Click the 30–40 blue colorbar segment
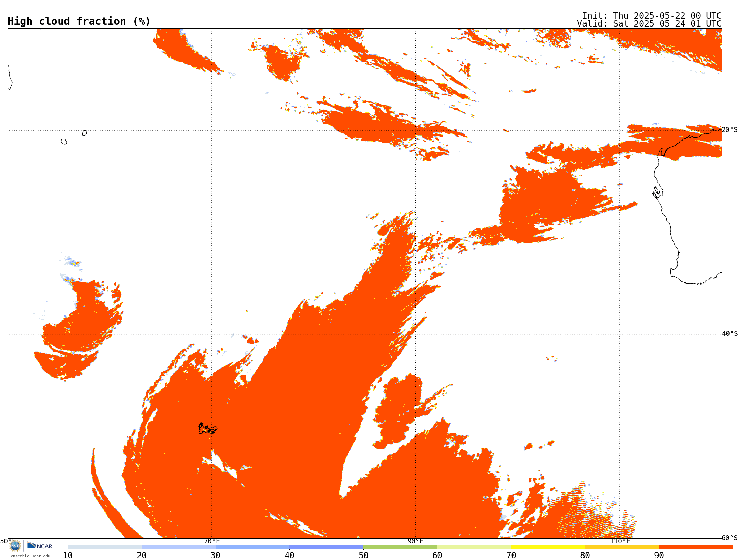This screenshot has height=560, width=744. [252, 547]
